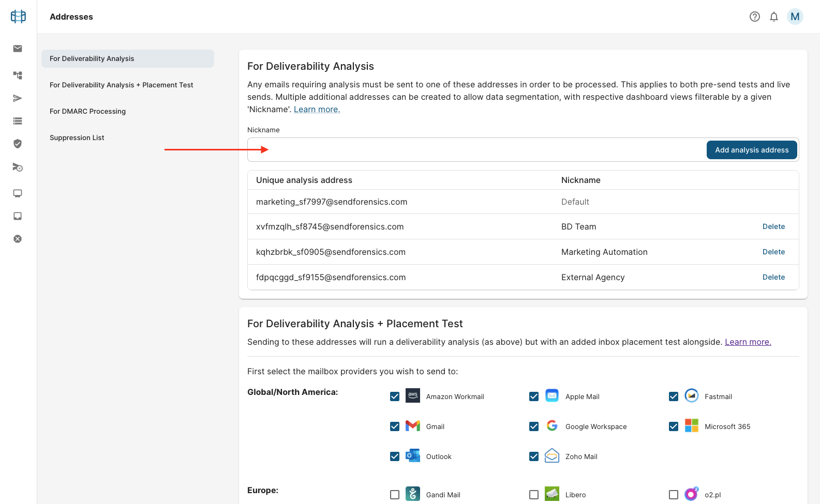Open the monitor screen sidebar icon
The height and width of the screenshot is (504, 820).
[18, 193]
